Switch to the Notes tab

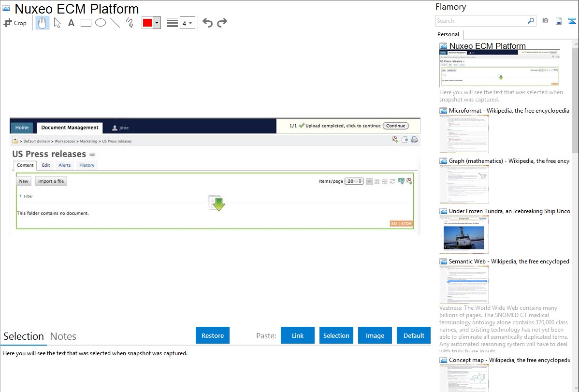63,336
